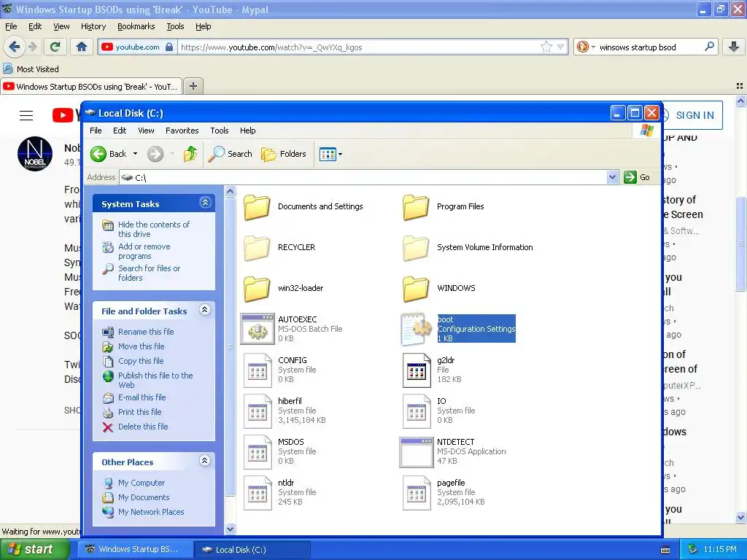
Task: Select the g2ldr file icon
Action: click(x=416, y=370)
